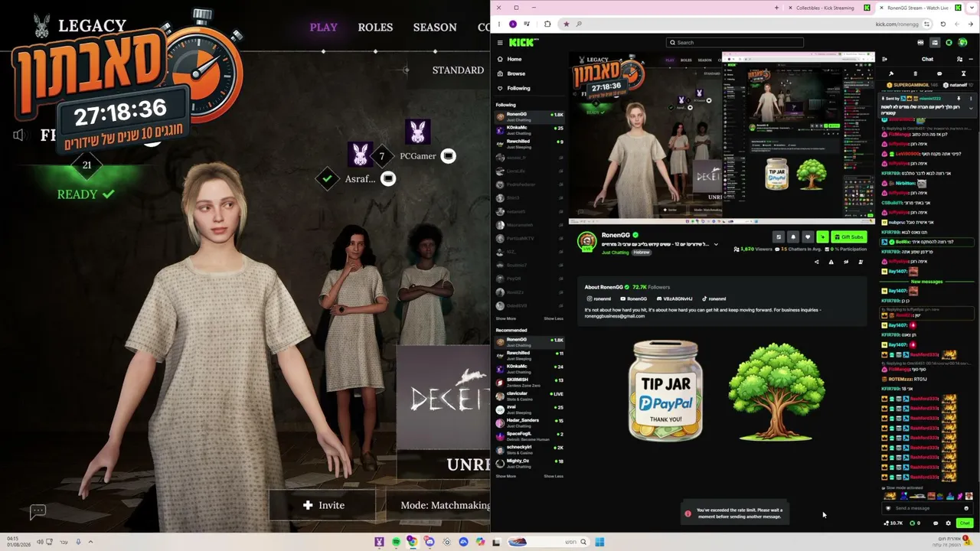
Task: Click the Invite button in game lobby
Action: [323, 505]
